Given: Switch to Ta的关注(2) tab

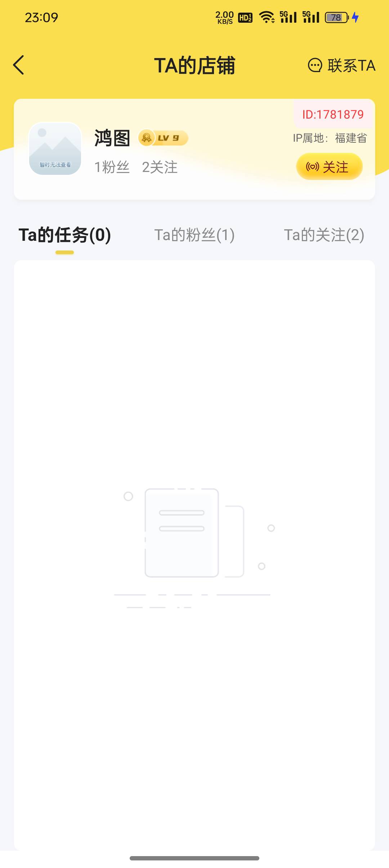Looking at the screenshot, I should 324,235.
